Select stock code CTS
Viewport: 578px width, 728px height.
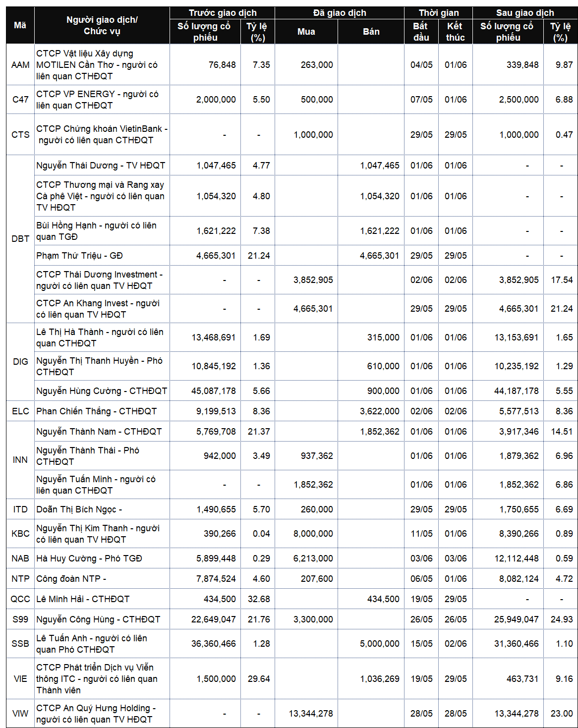coord(20,135)
